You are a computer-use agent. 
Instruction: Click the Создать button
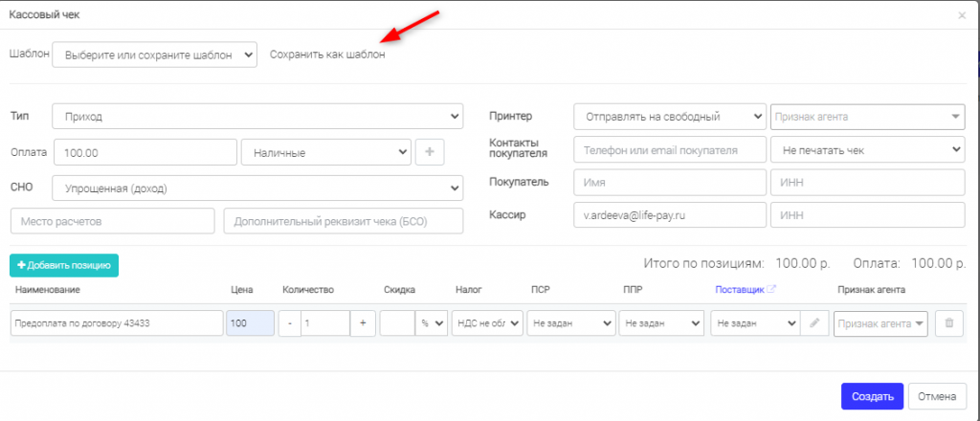pos(872,396)
